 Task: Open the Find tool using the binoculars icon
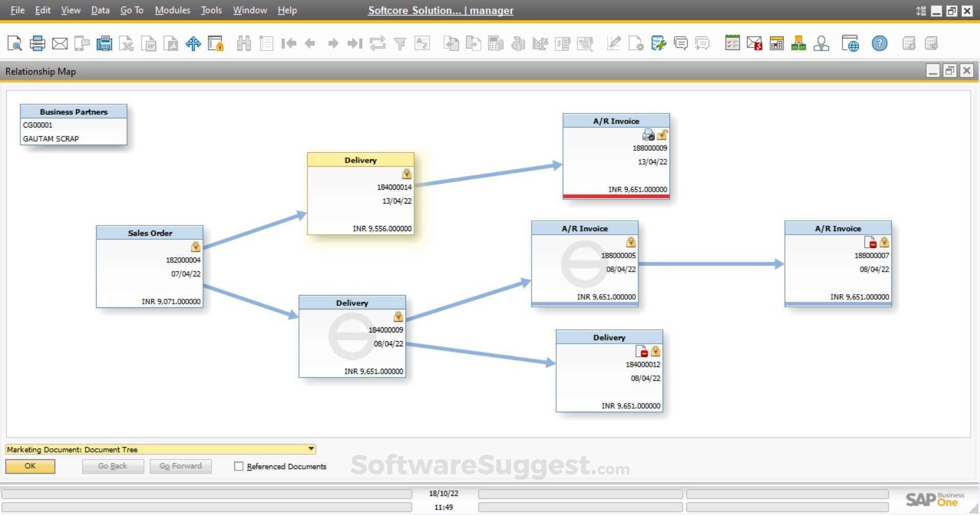pyautogui.click(x=245, y=43)
